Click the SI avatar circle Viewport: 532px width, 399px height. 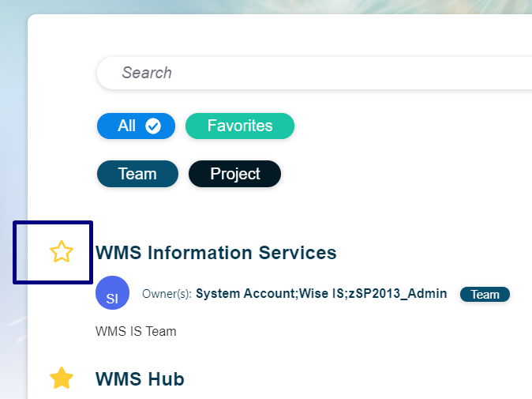coord(112,292)
